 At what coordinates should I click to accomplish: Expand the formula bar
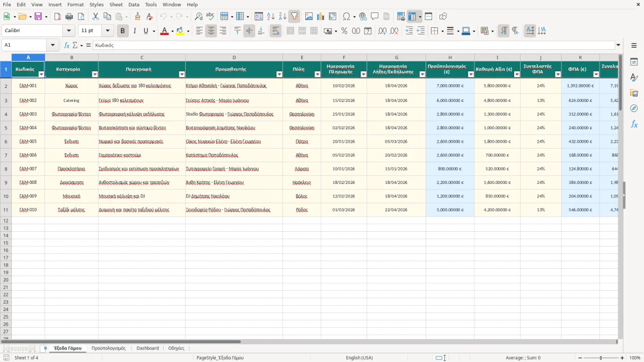pyautogui.click(x=619, y=46)
